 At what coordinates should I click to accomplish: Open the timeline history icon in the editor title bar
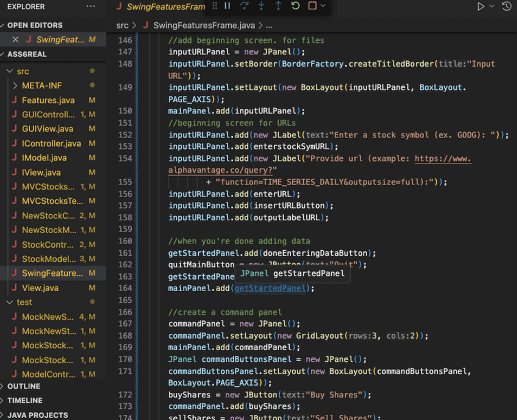coord(507,6)
